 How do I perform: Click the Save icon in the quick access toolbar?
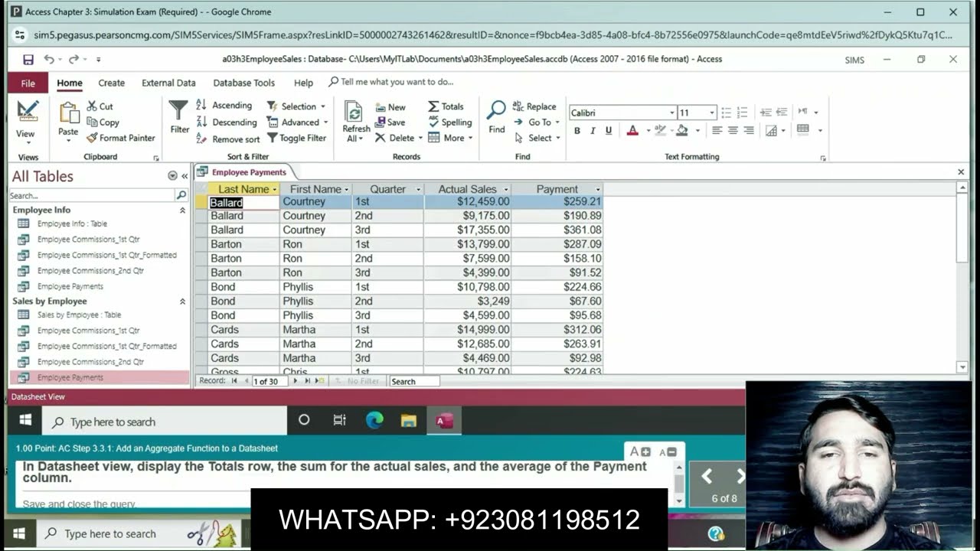click(28, 60)
